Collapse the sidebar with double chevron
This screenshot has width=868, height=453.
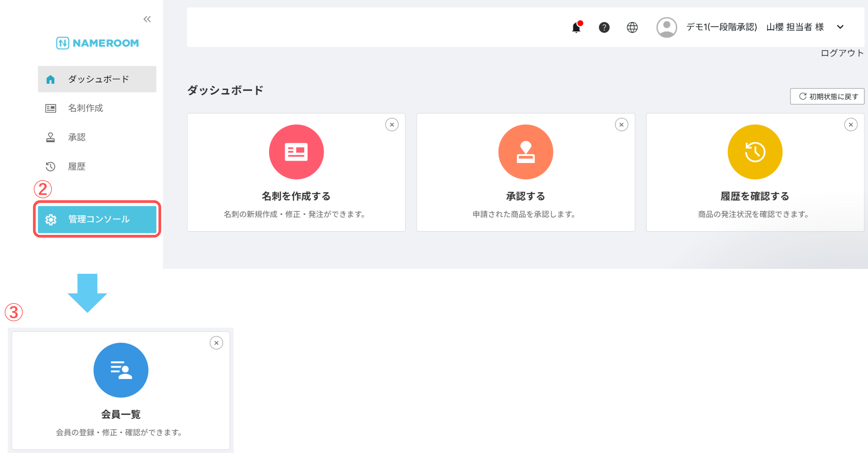[x=147, y=19]
